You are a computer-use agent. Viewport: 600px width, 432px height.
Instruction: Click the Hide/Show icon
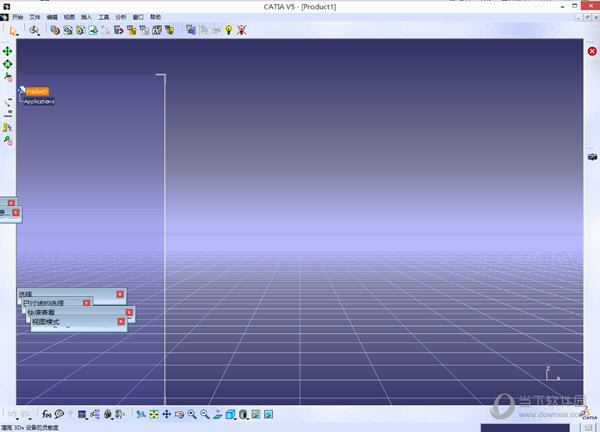click(x=256, y=414)
